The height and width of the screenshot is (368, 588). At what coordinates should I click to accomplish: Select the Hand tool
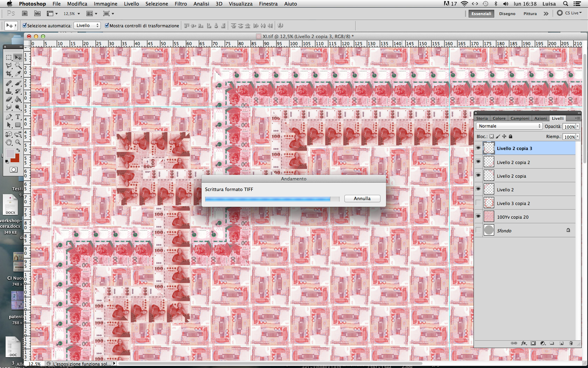point(9,142)
